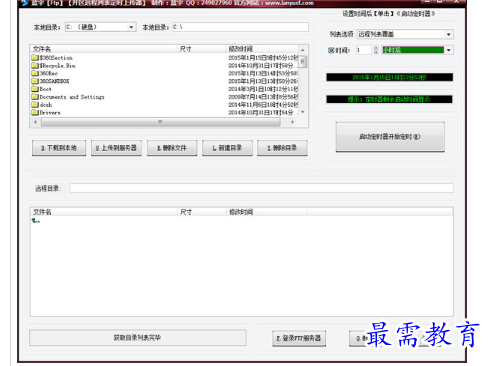The image size is (488, 366).
Task: Click the 360SANDBOX folder icon
Action: point(35,81)
